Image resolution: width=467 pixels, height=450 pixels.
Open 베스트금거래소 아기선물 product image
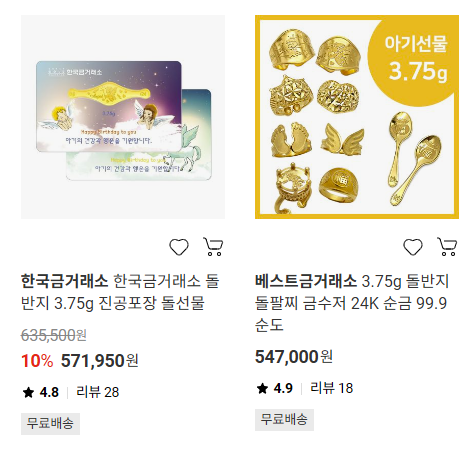(357, 117)
